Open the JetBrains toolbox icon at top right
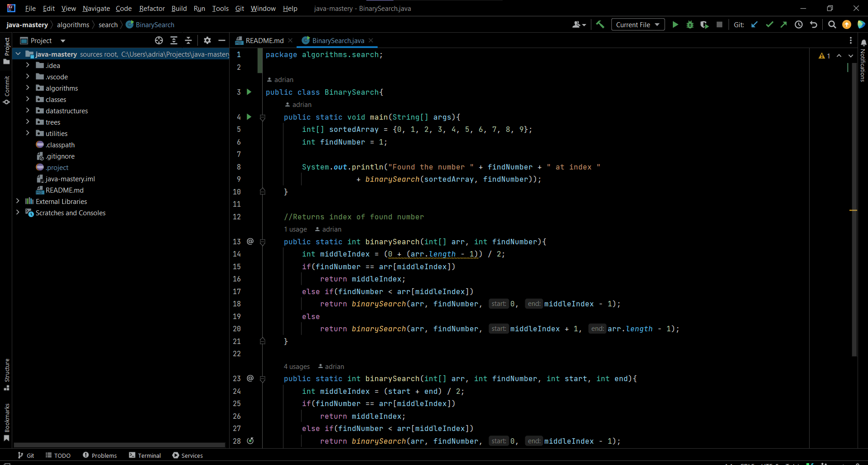This screenshot has height=465, width=868. (x=861, y=24)
